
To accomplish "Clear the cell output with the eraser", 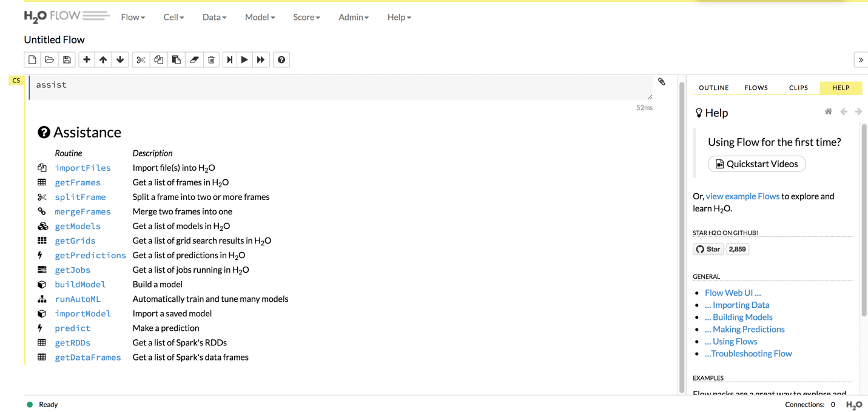I will tap(193, 59).
